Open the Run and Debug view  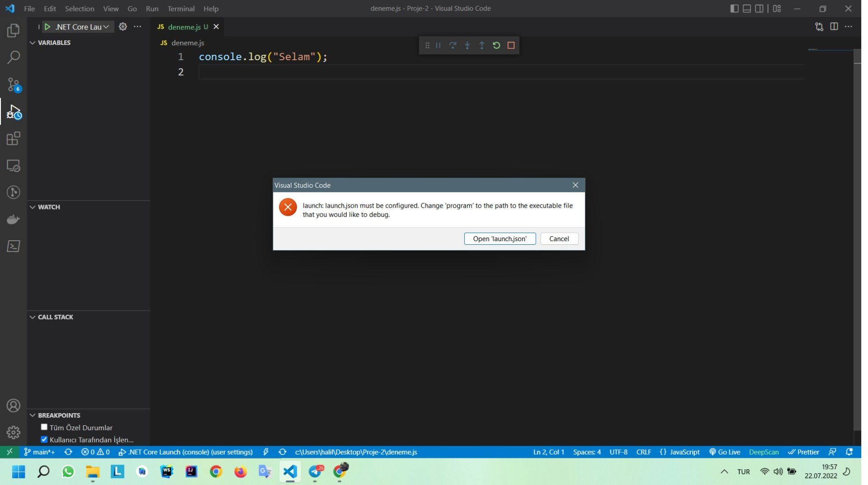tap(14, 112)
